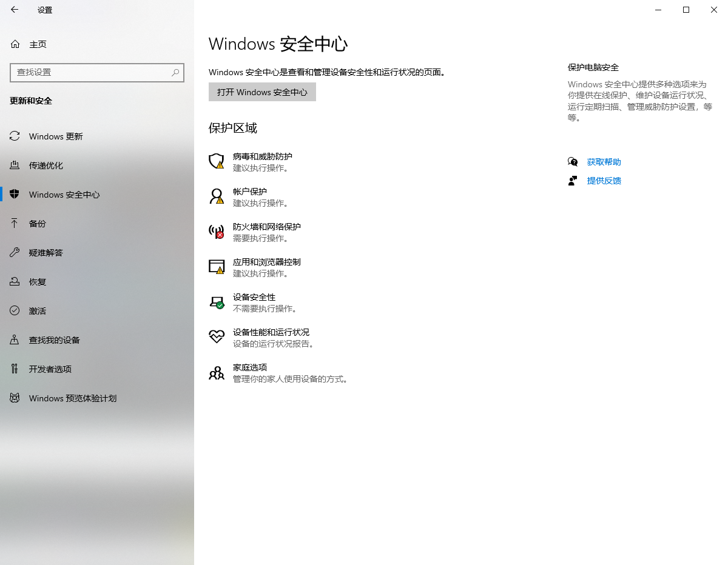The height and width of the screenshot is (565, 728).
Task: Minimize the 设置 window
Action: tap(658, 10)
